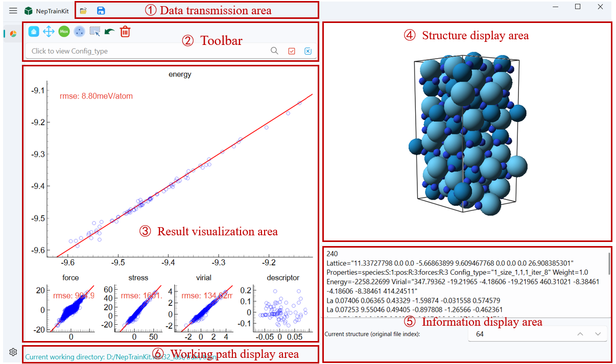Click the Current working directory text

[x=122, y=357]
